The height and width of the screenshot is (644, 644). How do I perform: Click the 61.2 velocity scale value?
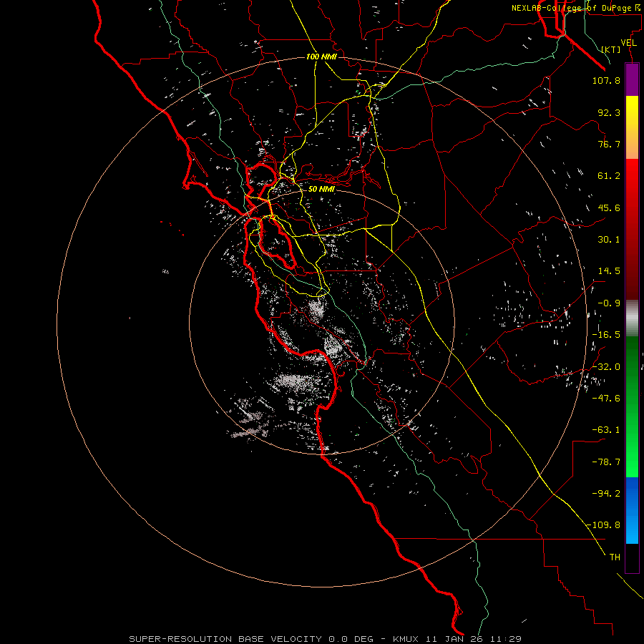pyautogui.click(x=609, y=176)
